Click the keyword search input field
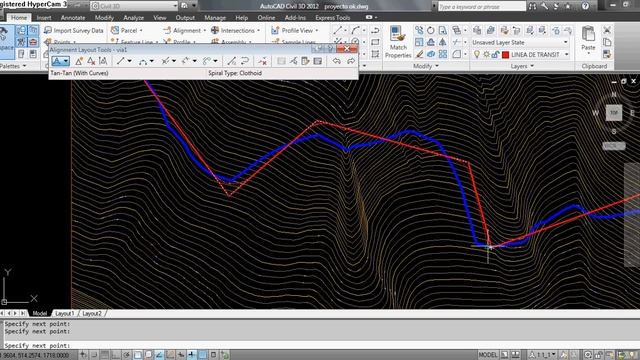 tap(482, 7)
